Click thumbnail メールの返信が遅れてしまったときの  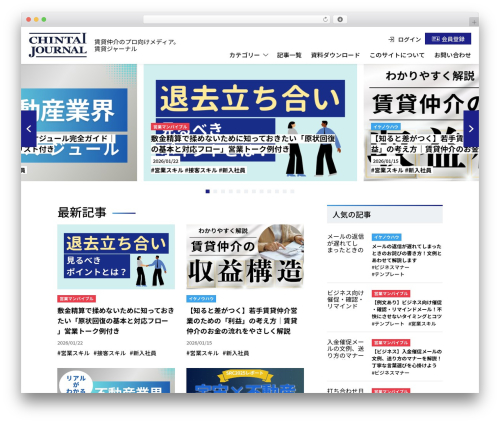345,243
